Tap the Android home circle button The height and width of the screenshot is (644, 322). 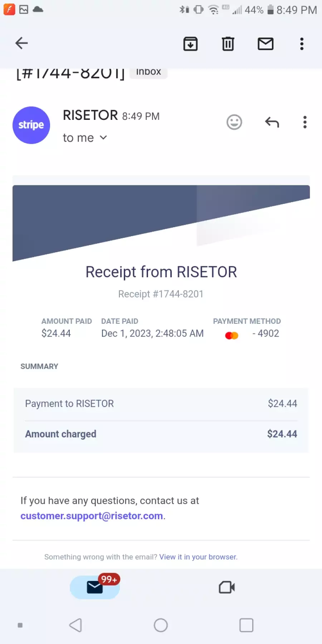[161, 625]
